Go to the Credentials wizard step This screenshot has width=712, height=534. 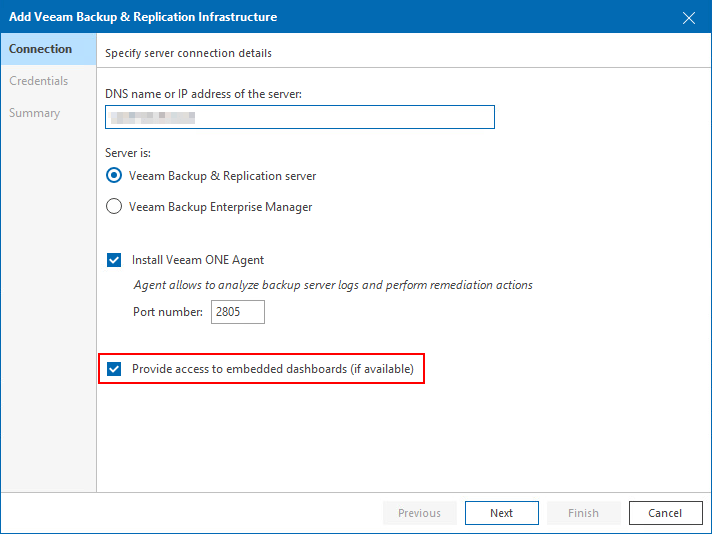(39, 81)
